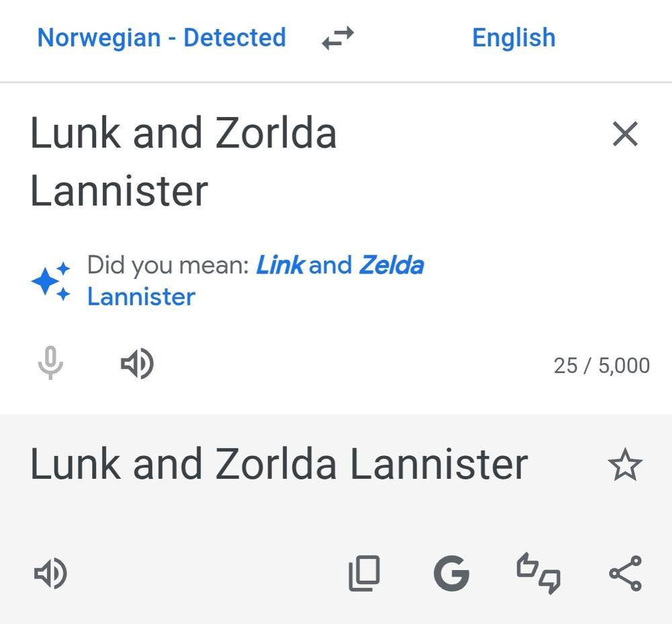
Task: Save the translation using the star
Action: [626, 464]
